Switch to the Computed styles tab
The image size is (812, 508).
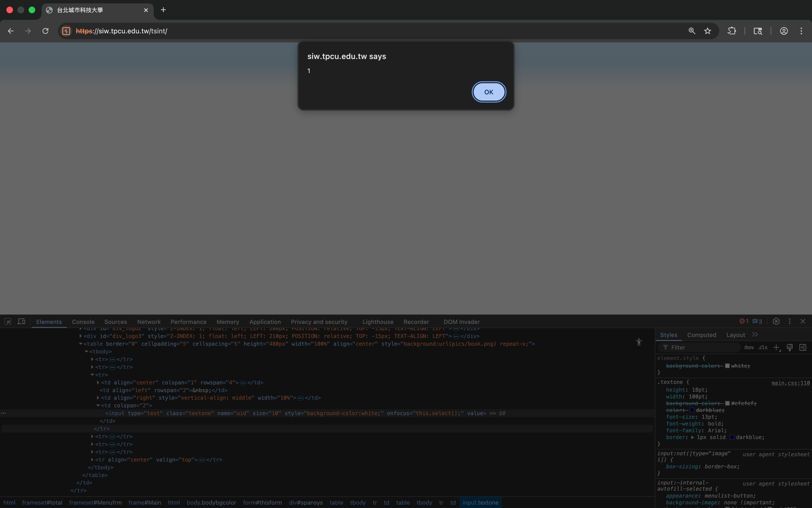pos(702,335)
